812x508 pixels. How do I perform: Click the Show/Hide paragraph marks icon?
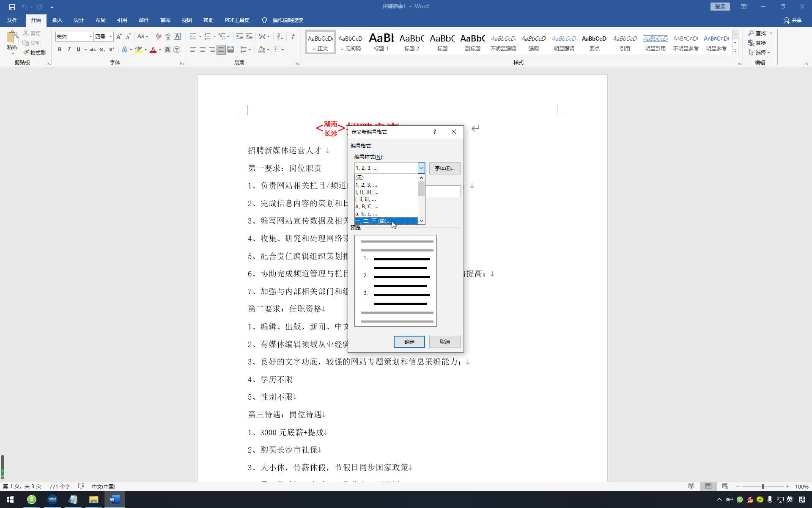pyautogui.click(x=293, y=36)
